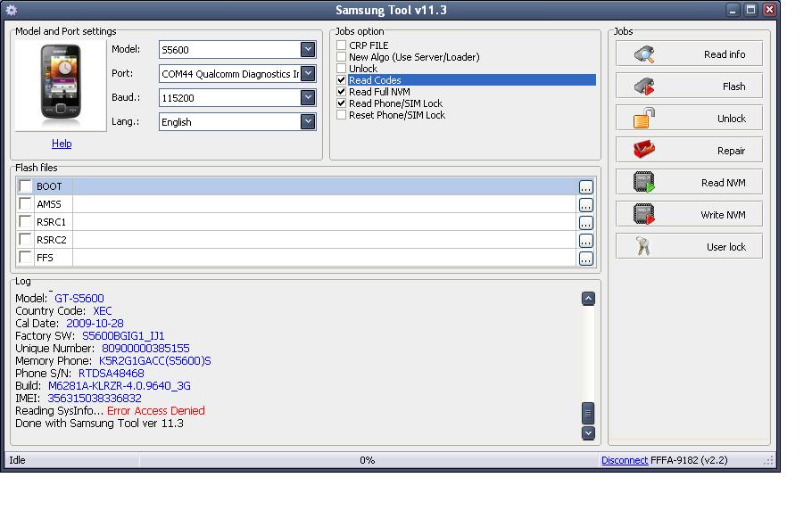
Task: Open the gear icon in title bar
Action: tap(11, 10)
